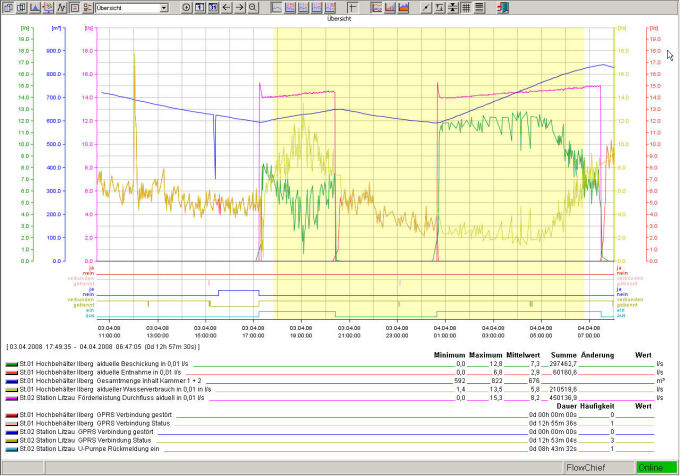Viewport: 680px width, 476px height.
Task: Click green swatch for aktuelle Beschickung
Action: [12, 365]
